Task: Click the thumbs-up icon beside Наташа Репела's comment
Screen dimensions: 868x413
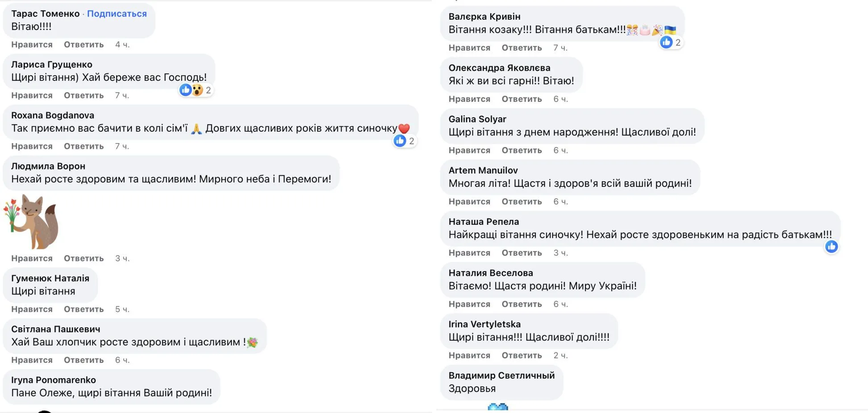Action: pyautogui.click(x=831, y=246)
